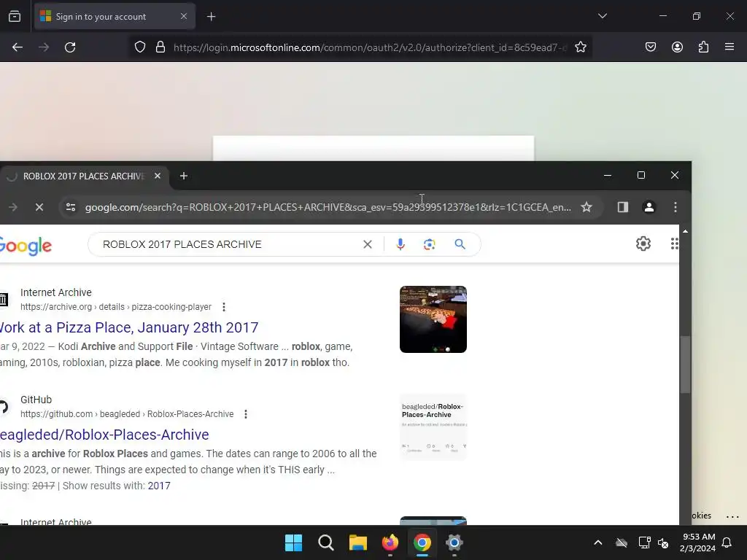
Task: Bookmark the Microsoft login page in Firefox
Action: pyautogui.click(x=580, y=47)
